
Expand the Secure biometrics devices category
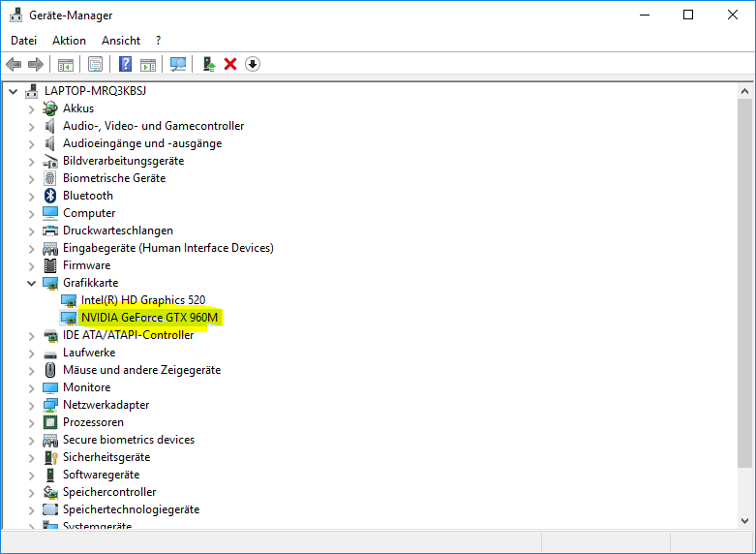click(31, 440)
